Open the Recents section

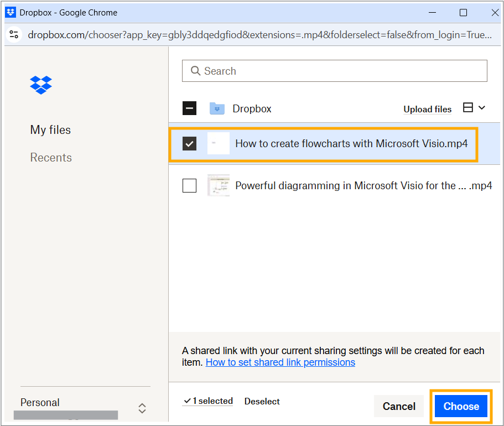pos(50,157)
